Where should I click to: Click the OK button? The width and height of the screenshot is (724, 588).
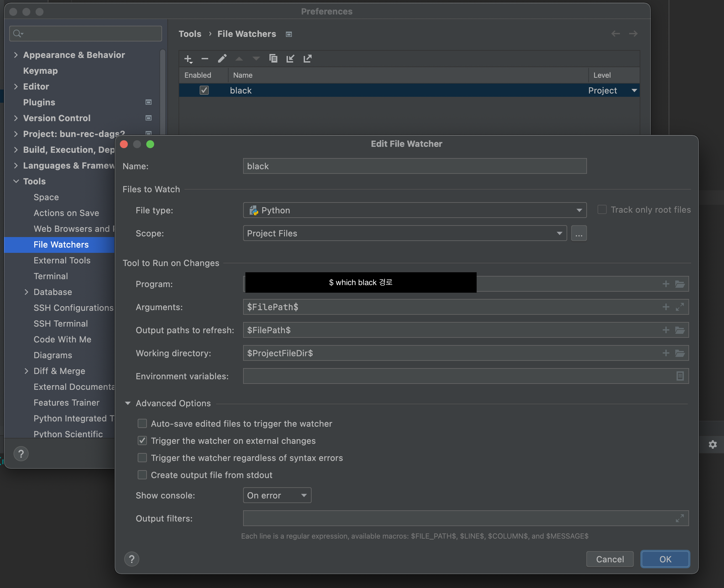click(665, 559)
